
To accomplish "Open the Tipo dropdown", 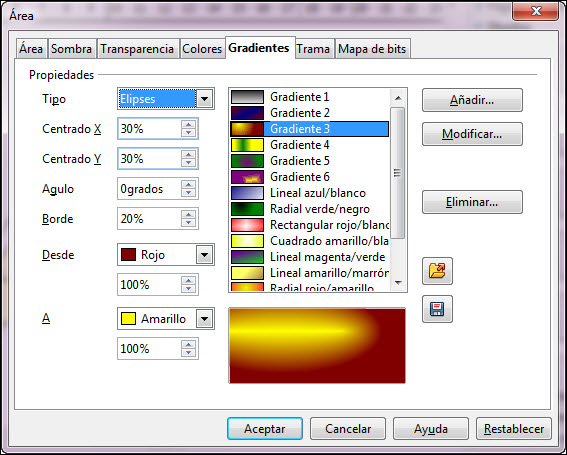I will click(x=204, y=99).
